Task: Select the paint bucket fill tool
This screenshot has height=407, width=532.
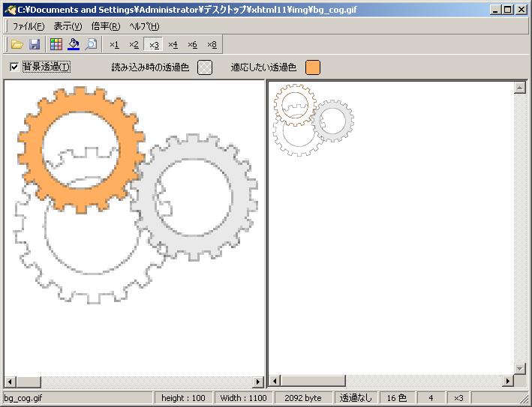Action: [74, 44]
